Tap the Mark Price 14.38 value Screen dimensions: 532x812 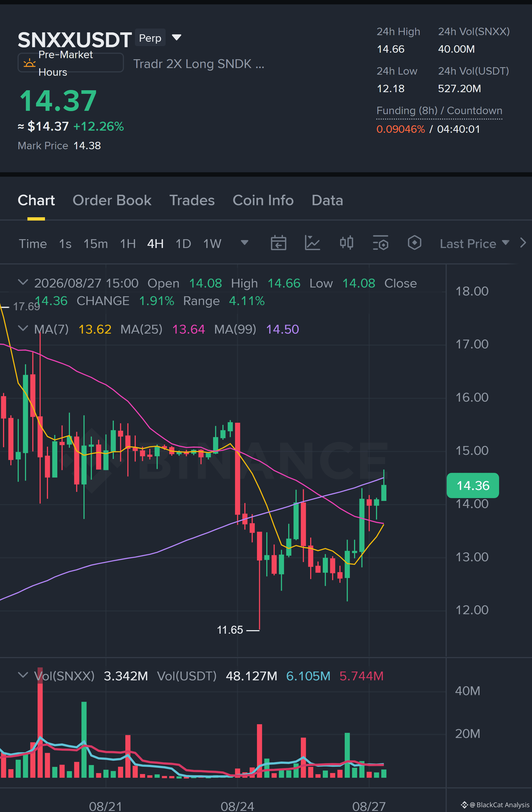pyautogui.click(x=87, y=146)
